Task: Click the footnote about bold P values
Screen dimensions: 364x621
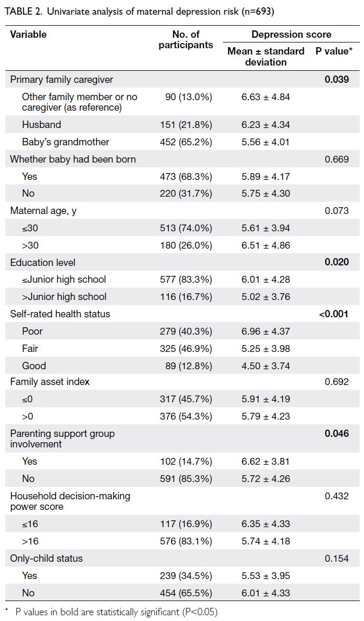Action: click(x=112, y=612)
